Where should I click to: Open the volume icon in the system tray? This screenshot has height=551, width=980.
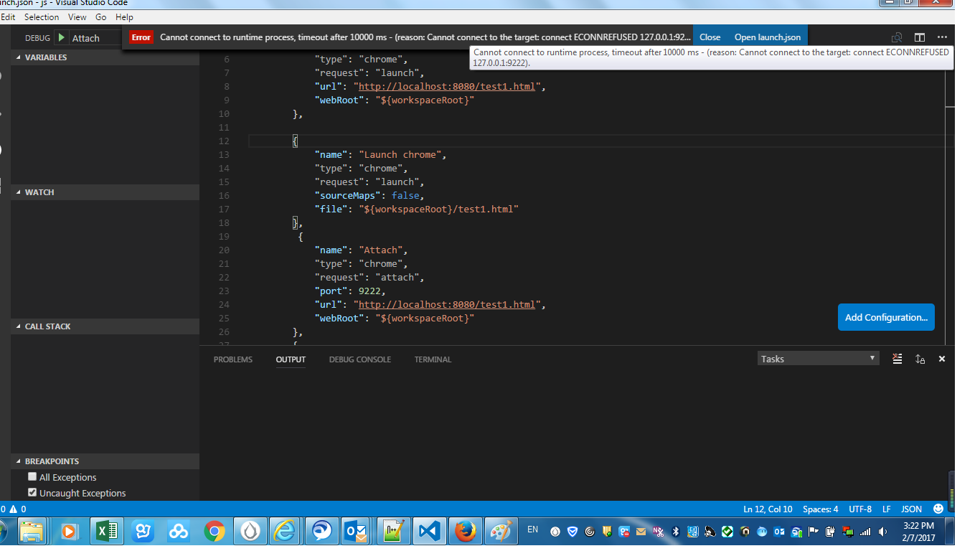point(882,532)
